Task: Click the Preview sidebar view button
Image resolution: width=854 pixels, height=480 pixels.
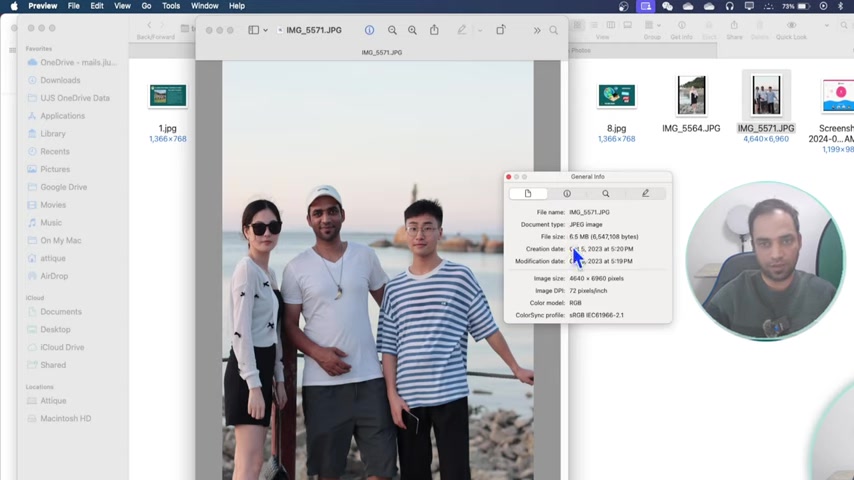Action: click(254, 30)
